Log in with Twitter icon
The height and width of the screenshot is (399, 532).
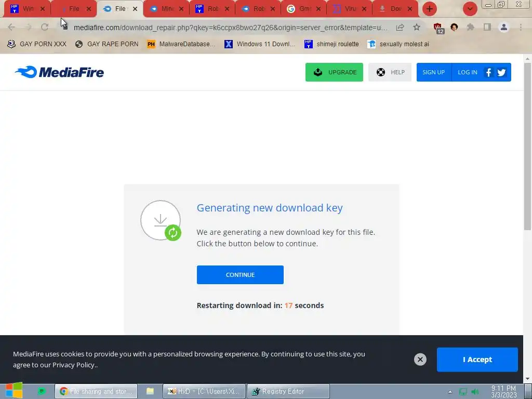tap(501, 72)
